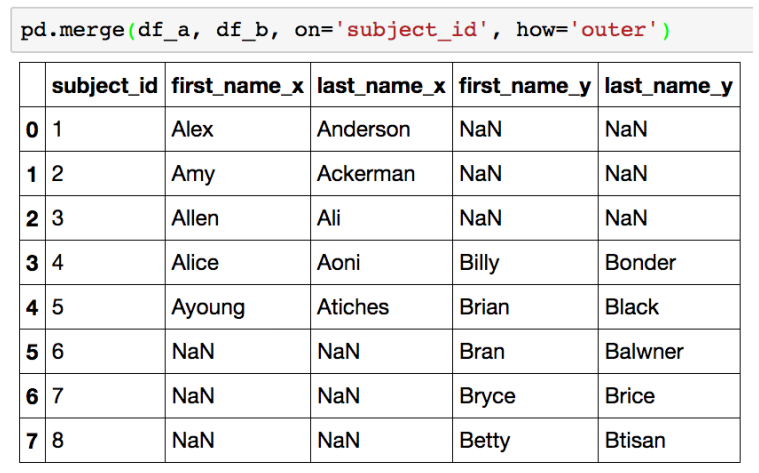This screenshot has height=473, width=759.
Task: Click the cell containing Aoni
Action: (381, 262)
